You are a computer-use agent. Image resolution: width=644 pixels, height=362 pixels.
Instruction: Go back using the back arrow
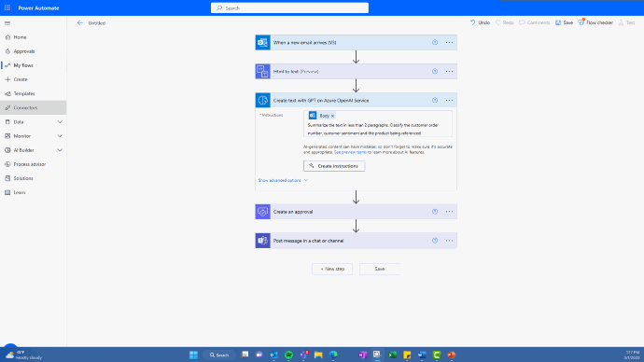[80, 23]
